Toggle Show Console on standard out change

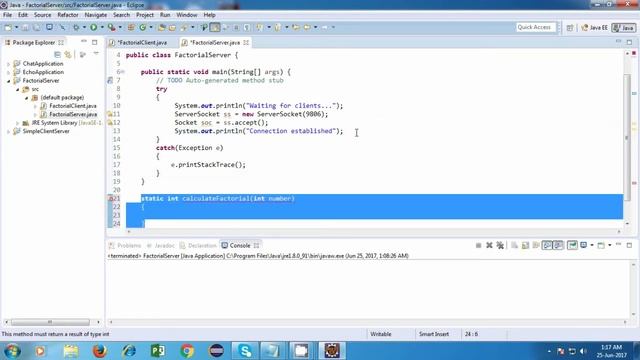click(x=547, y=245)
